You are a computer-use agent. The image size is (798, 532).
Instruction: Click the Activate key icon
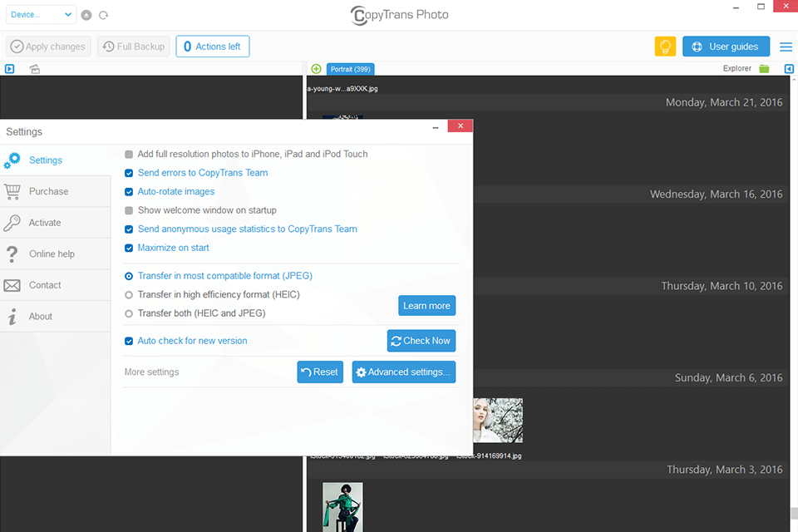click(12, 223)
